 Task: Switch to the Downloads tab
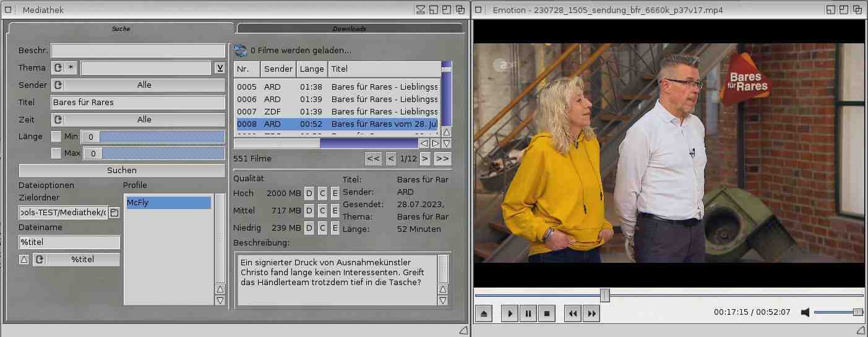pos(350,28)
